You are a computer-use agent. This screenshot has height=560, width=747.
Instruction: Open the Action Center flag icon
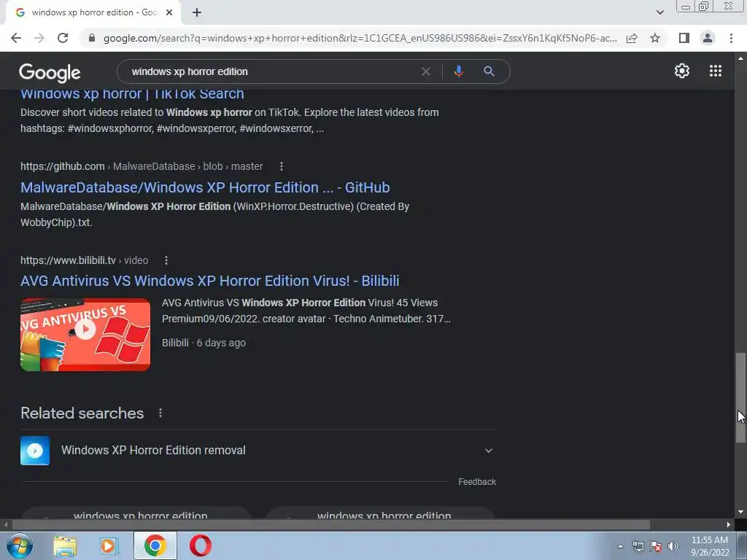click(656, 546)
